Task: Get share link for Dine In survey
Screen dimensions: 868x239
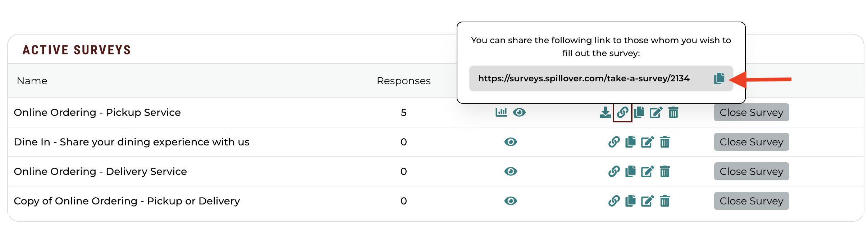Action: 614,142
